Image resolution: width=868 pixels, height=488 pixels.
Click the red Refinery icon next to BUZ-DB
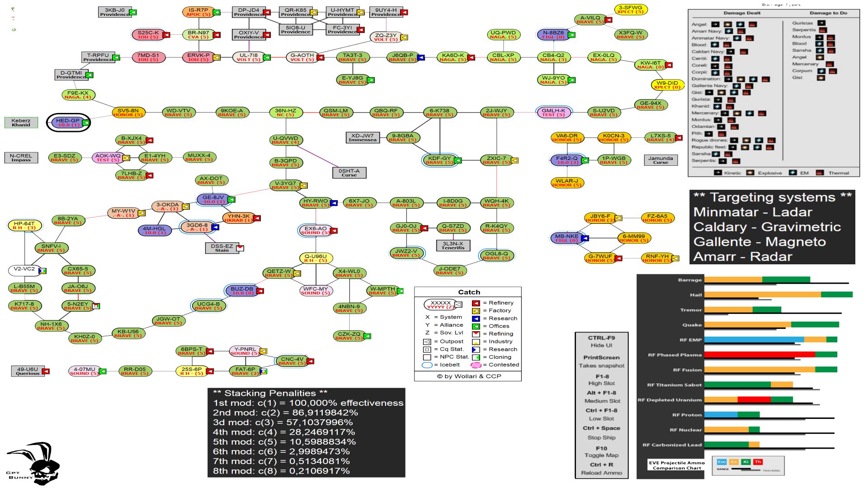click(260, 291)
